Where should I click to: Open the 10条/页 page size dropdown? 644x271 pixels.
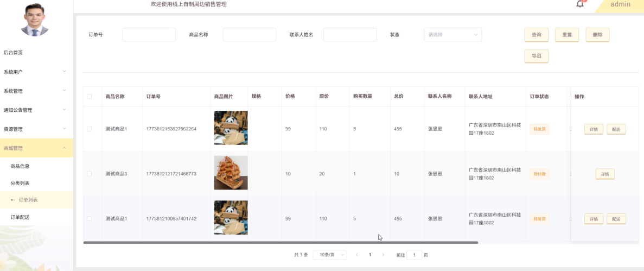pyautogui.click(x=329, y=255)
